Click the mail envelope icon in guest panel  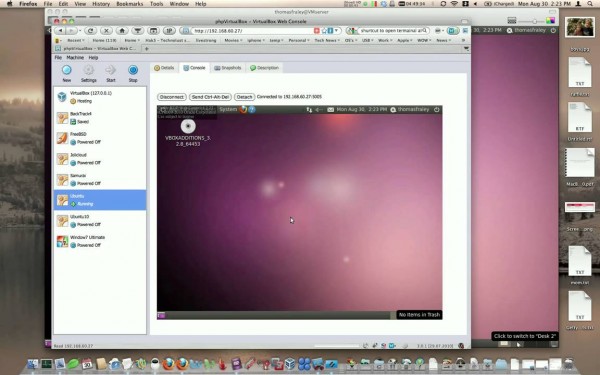coord(331,110)
